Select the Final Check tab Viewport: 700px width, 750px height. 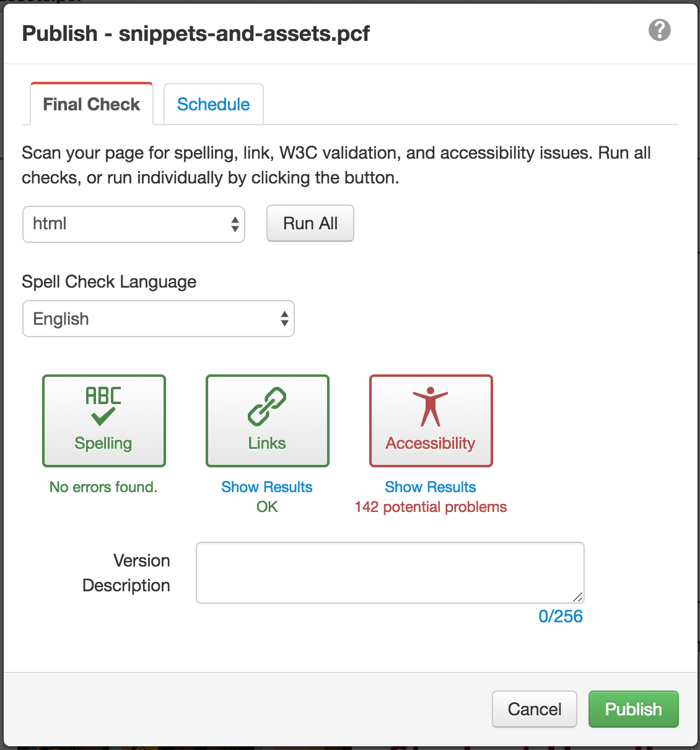(91, 104)
